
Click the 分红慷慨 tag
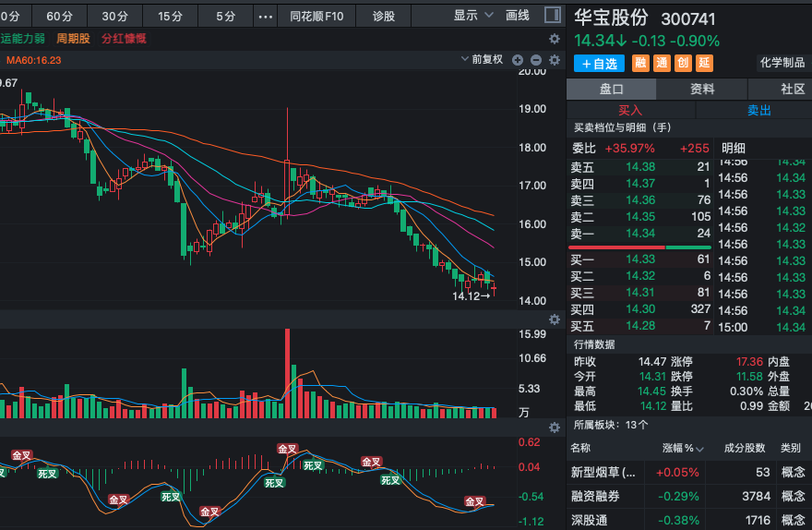(x=124, y=39)
